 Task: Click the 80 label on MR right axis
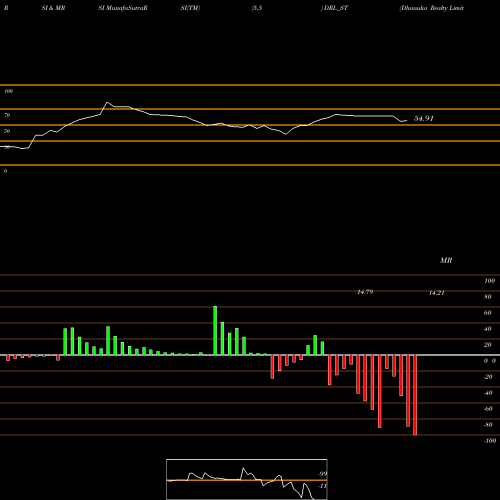coord(488,297)
